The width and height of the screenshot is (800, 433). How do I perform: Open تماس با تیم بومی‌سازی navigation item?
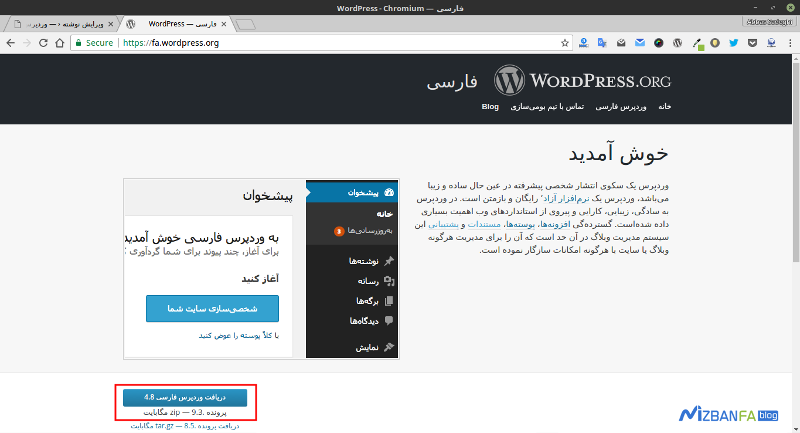pyautogui.click(x=547, y=107)
